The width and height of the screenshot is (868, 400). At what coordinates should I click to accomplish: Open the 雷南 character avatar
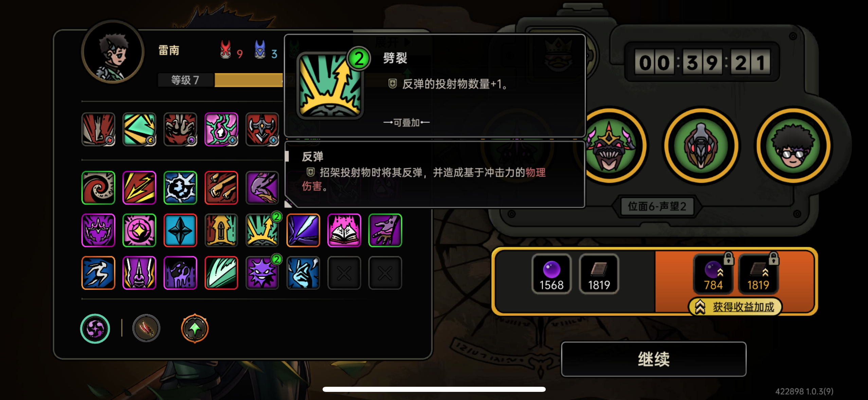(113, 52)
